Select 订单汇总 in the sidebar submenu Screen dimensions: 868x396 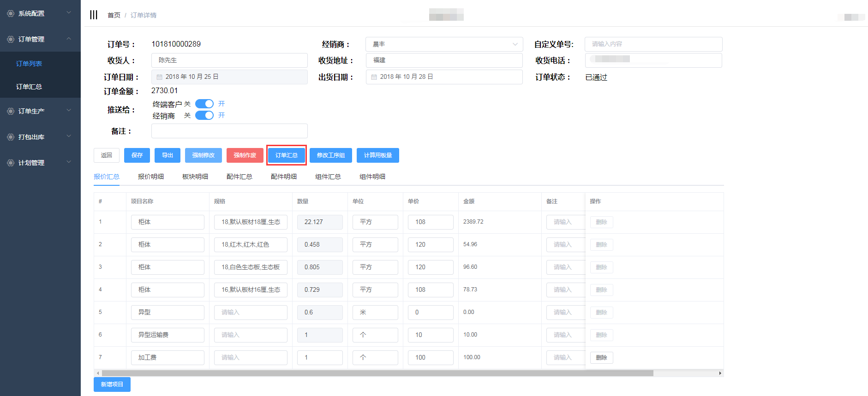[29, 87]
